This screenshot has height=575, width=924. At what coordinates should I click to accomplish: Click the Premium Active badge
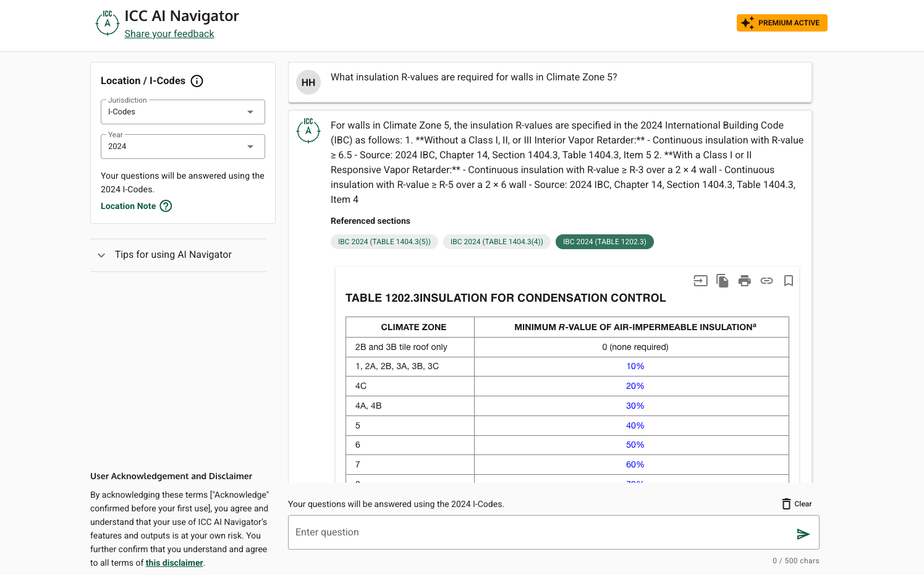point(782,23)
